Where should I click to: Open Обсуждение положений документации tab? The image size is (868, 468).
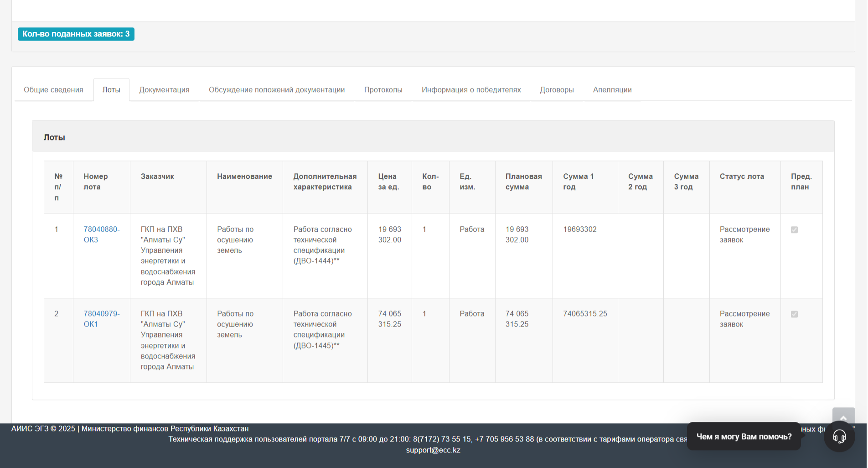coord(277,90)
